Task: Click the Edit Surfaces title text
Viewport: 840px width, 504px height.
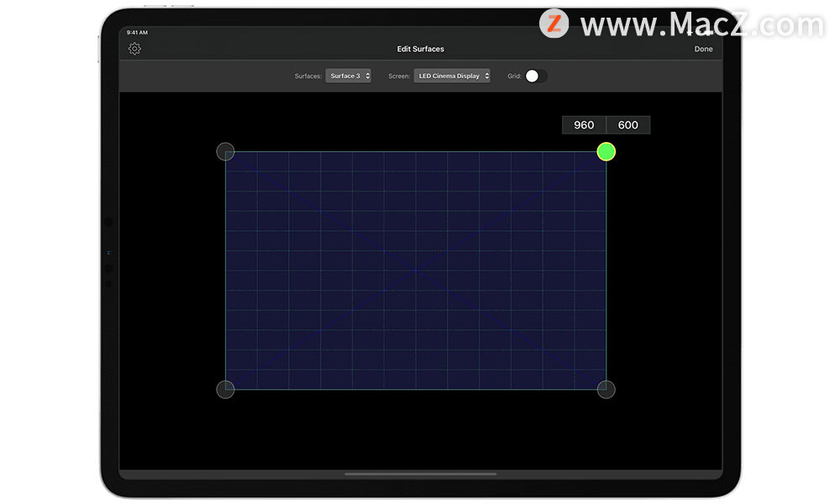Action: coord(421,49)
